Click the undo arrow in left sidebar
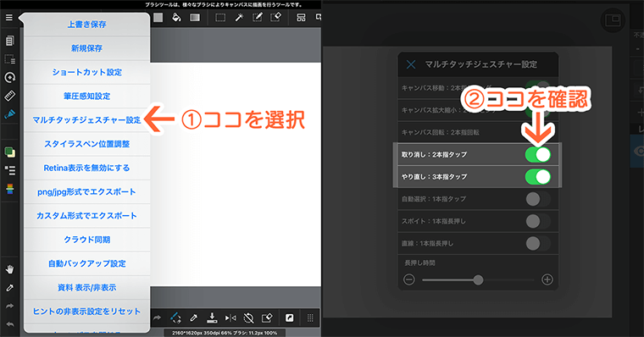This screenshot has width=644, height=337. coord(10,324)
